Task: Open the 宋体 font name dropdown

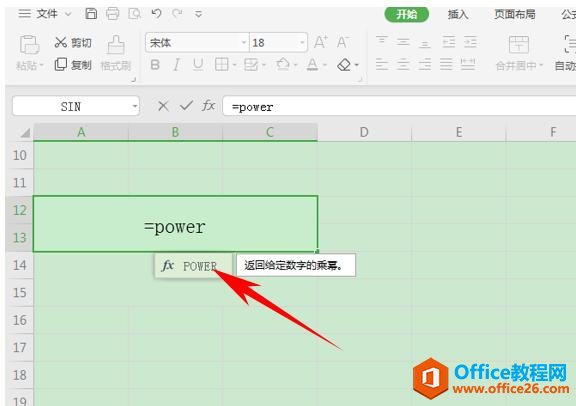Action: (x=244, y=43)
